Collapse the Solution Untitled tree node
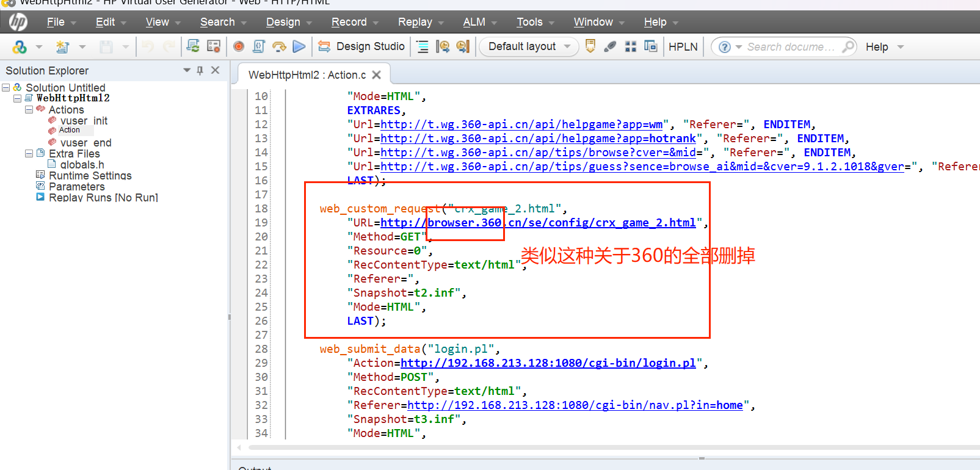This screenshot has height=470, width=980. click(x=6, y=88)
